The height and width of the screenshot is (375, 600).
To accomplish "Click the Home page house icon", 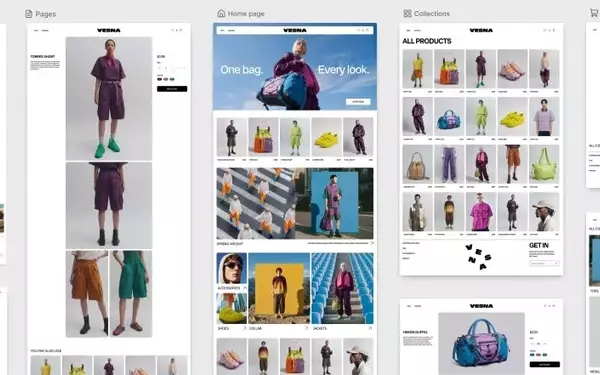I will pyautogui.click(x=221, y=13).
